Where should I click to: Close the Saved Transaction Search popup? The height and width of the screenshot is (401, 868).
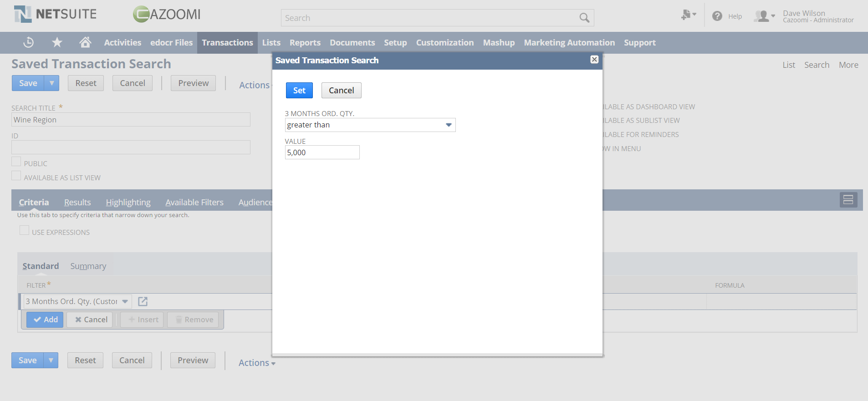594,60
